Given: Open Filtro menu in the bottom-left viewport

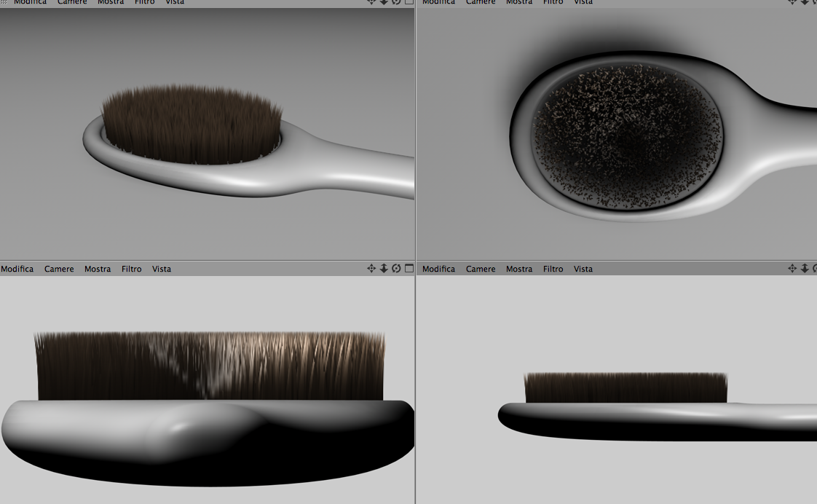Looking at the screenshot, I should (131, 269).
